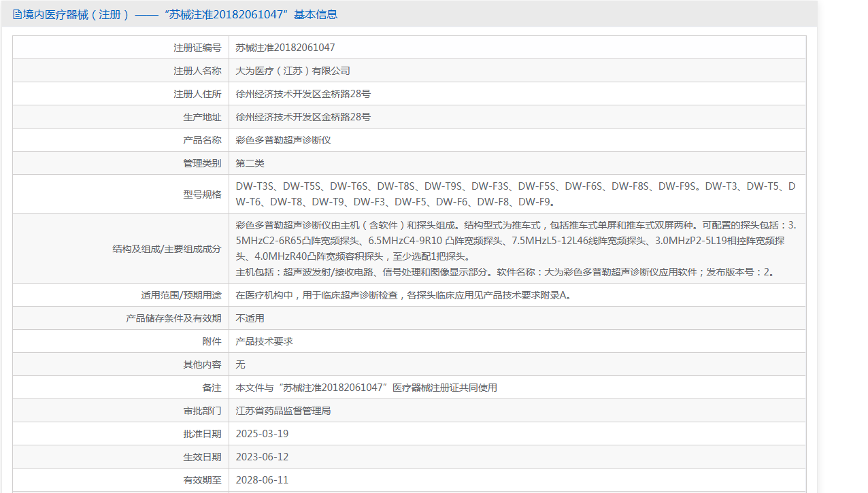Click the document icon beside the page title
This screenshot has width=868, height=493.
[17, 14]
